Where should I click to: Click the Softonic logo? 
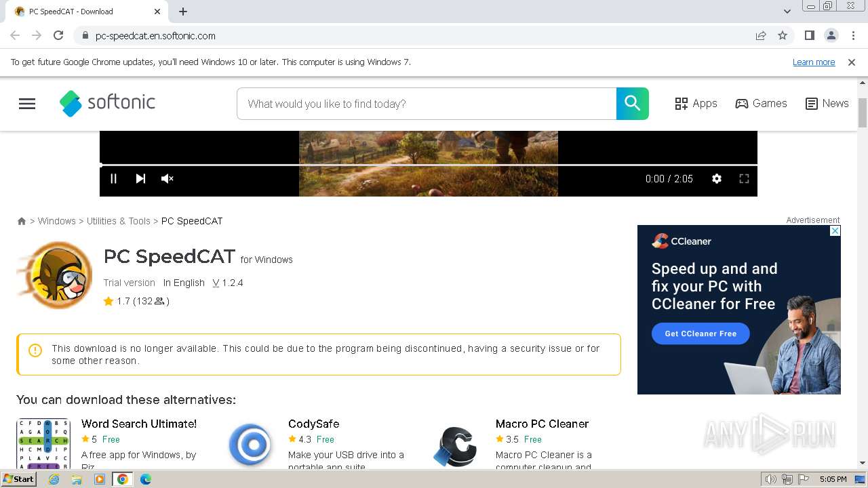[107, 103]
